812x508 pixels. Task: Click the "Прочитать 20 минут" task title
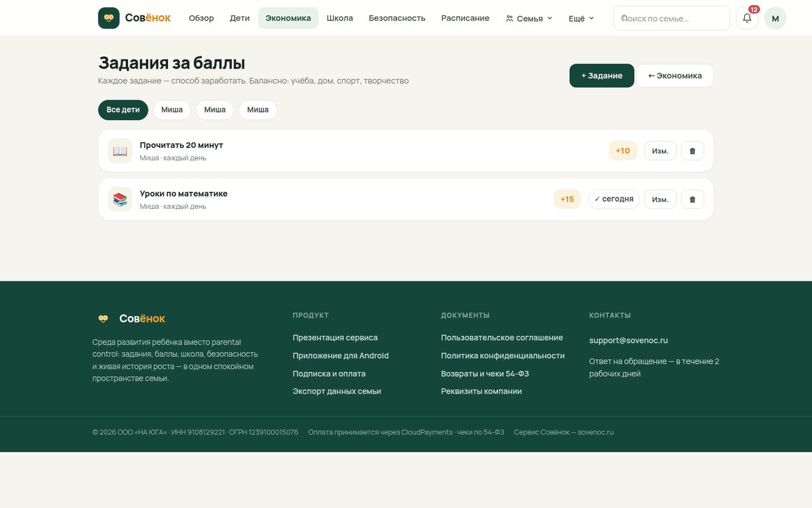[x=181, y=145]
